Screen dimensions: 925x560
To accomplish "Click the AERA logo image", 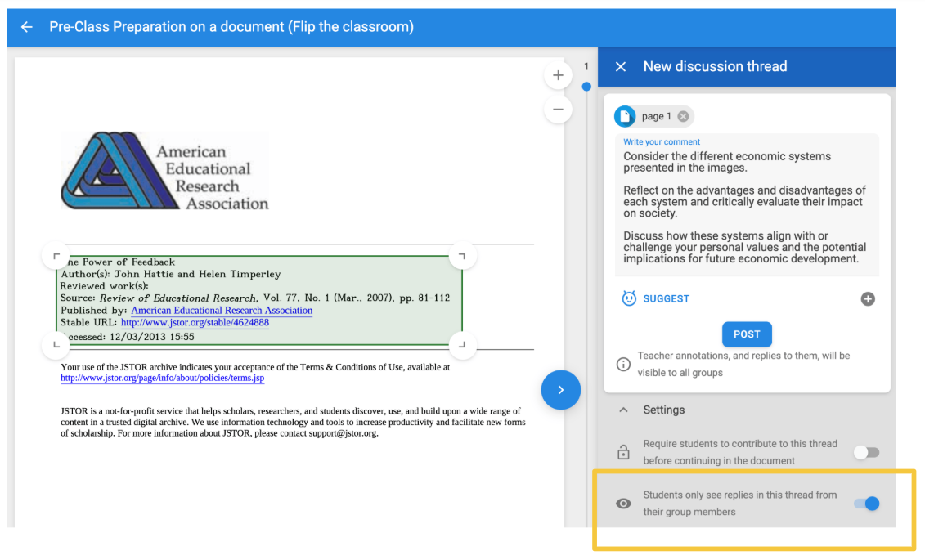I will coord(164,170).
